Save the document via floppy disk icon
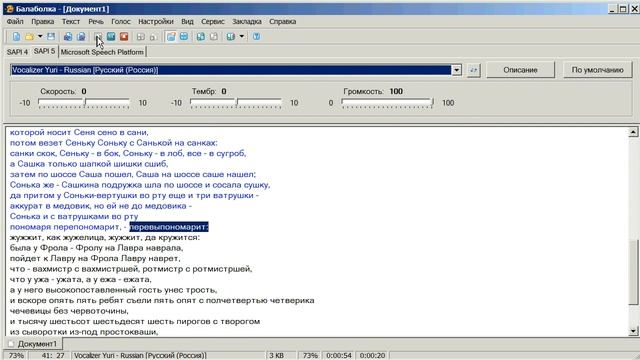The height and width of the screenshot is (360, 640). click(51, 37)
